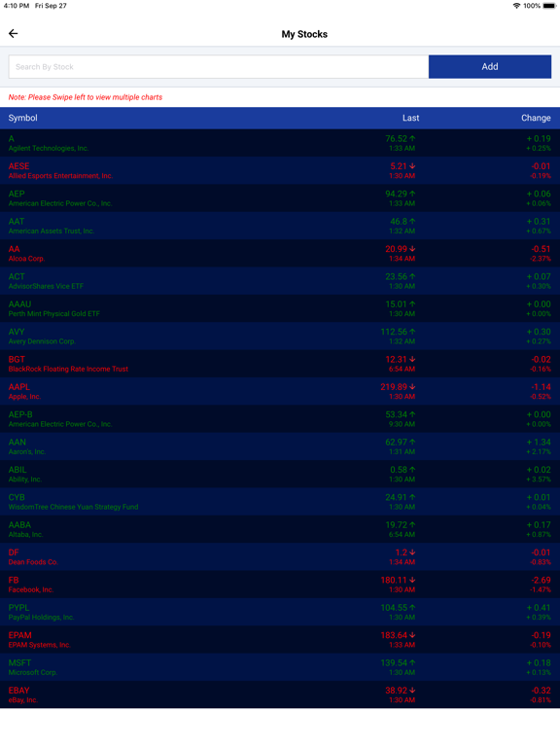This screenshot has height=747, width=560.
Task: Click the 20.99 last price
Action: tap(397, 249)
